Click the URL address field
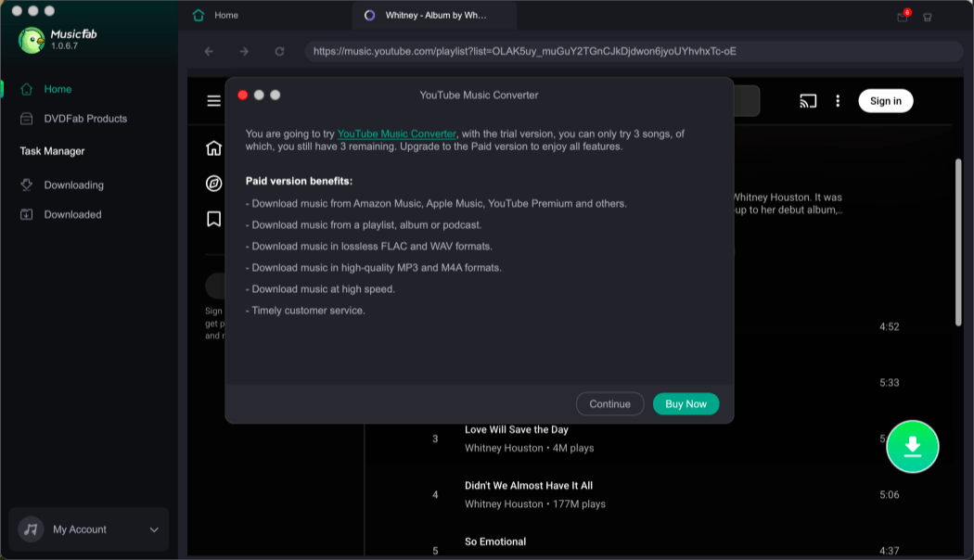The height and width of the screenshot is (560, 974). pos(634,52)
